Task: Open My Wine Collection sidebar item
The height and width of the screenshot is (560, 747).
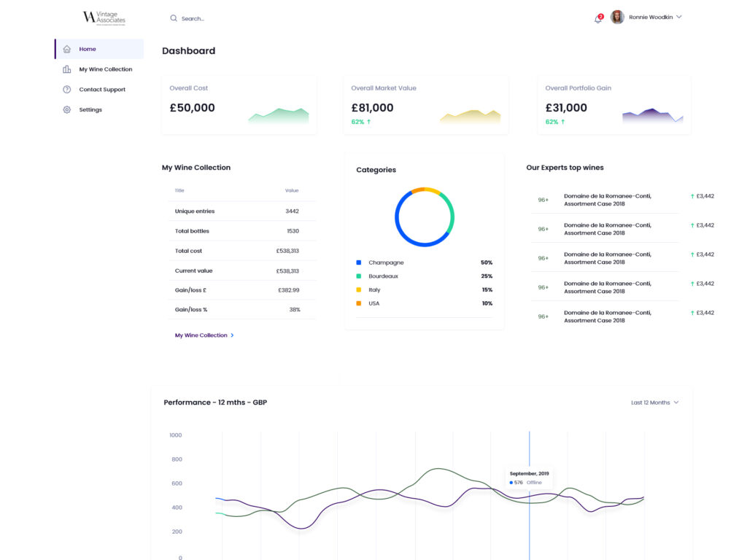Action: coord(99,69)
